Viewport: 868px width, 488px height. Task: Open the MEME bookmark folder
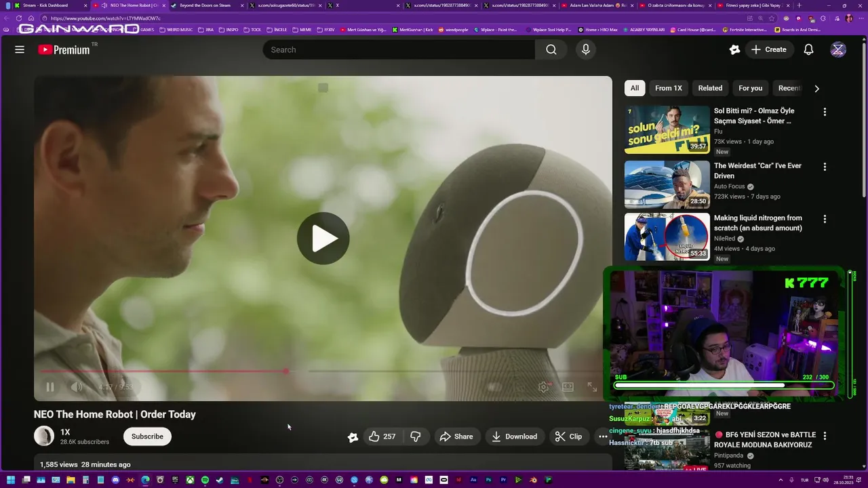point(302,30)
